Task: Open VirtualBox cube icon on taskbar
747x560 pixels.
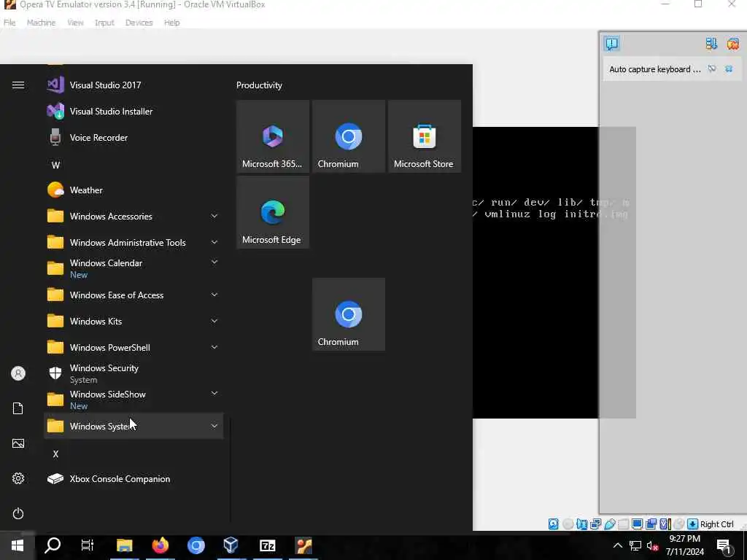Action: 231,545
